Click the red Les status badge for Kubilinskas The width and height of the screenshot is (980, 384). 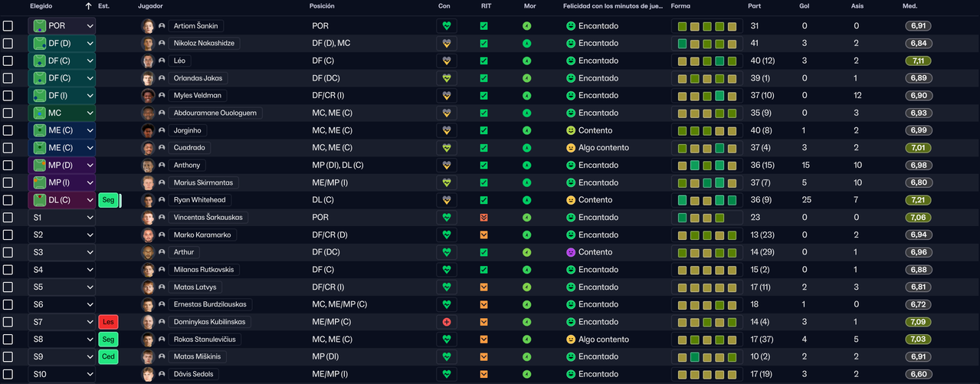point(108,322)
